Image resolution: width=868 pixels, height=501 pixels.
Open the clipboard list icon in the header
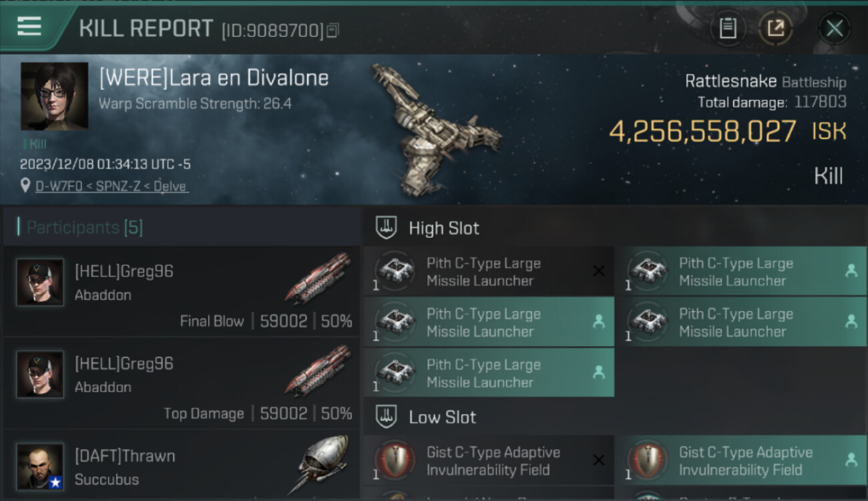click(728, 28)
